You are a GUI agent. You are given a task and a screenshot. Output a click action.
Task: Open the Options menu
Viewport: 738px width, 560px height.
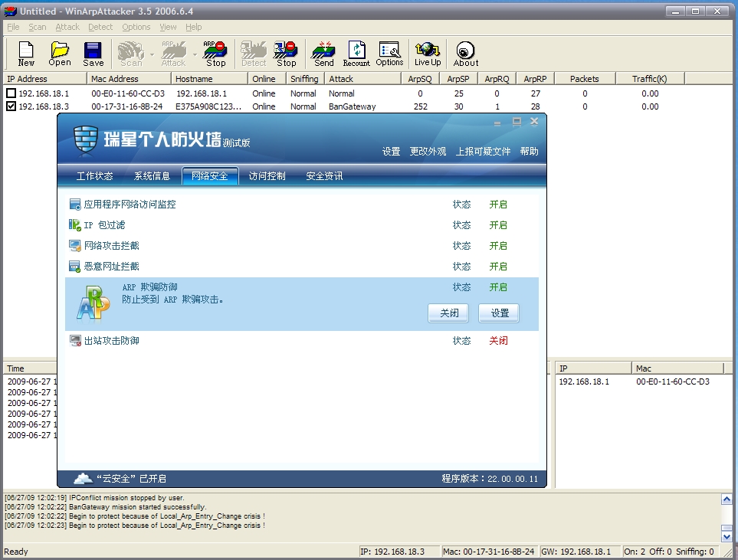(136, 27)
